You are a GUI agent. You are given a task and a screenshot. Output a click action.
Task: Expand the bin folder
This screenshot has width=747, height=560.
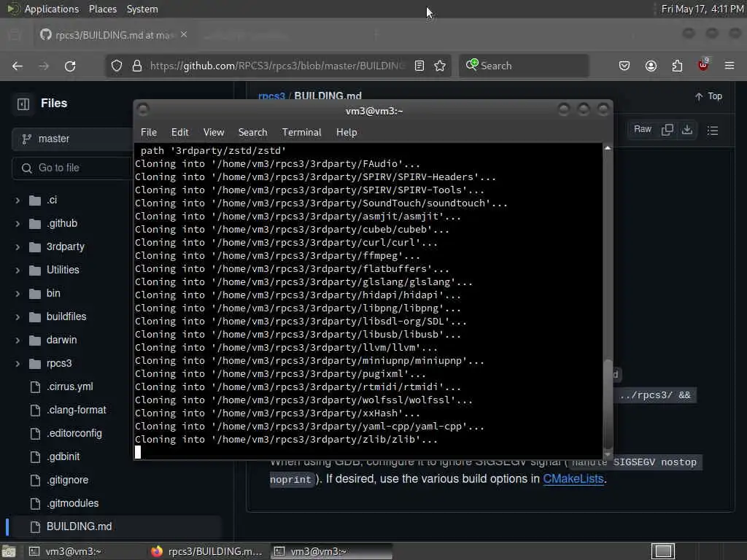click(x=18, y=294)
